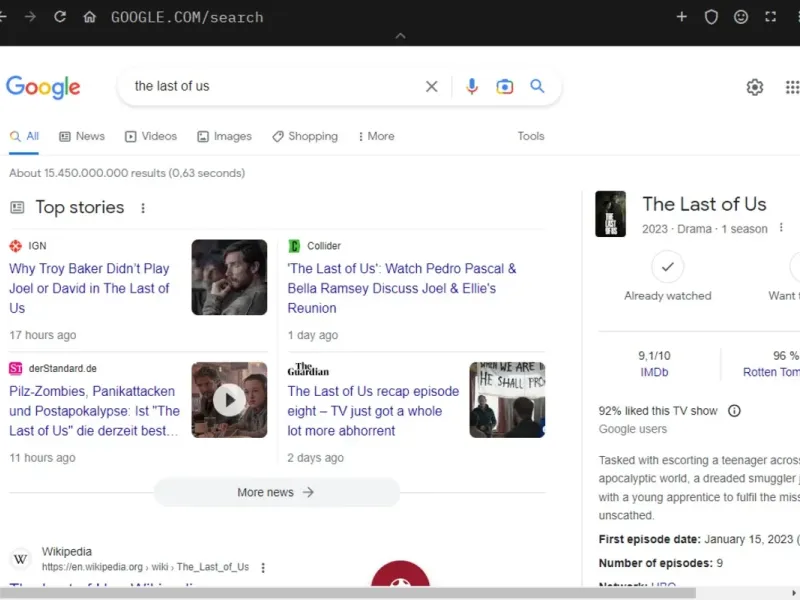800x600 pixels.
Task: Click 'Number of episodes: 9' text
Action: (x=661, y=563)
